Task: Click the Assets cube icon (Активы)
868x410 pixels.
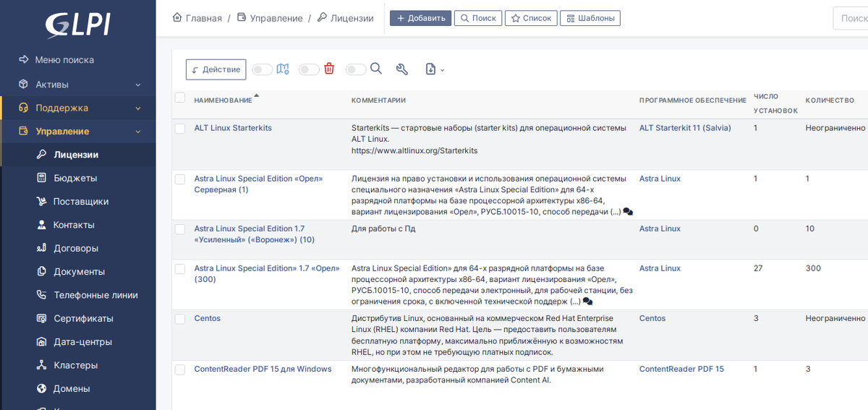Action: pyautogui.click(x=23, y=85)
